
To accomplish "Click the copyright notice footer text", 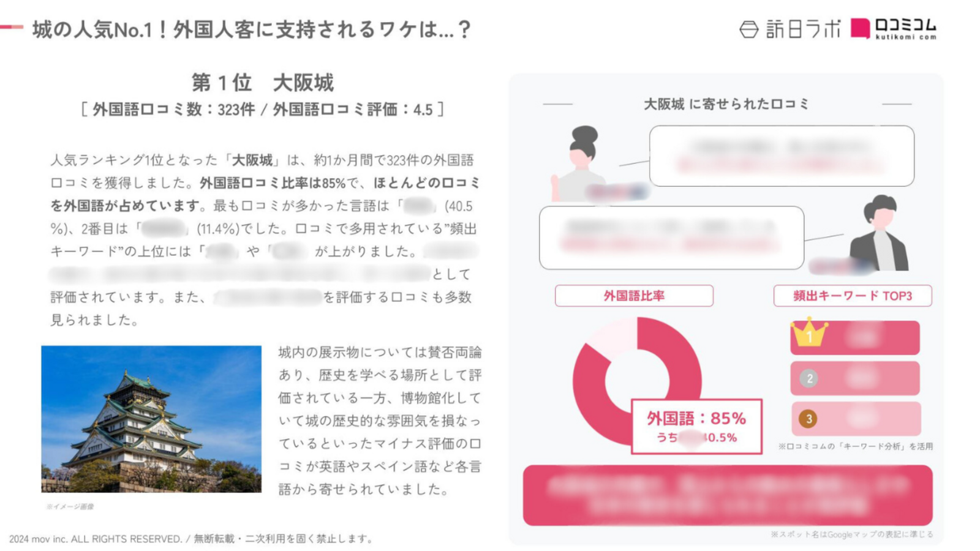I will [191, 539].
